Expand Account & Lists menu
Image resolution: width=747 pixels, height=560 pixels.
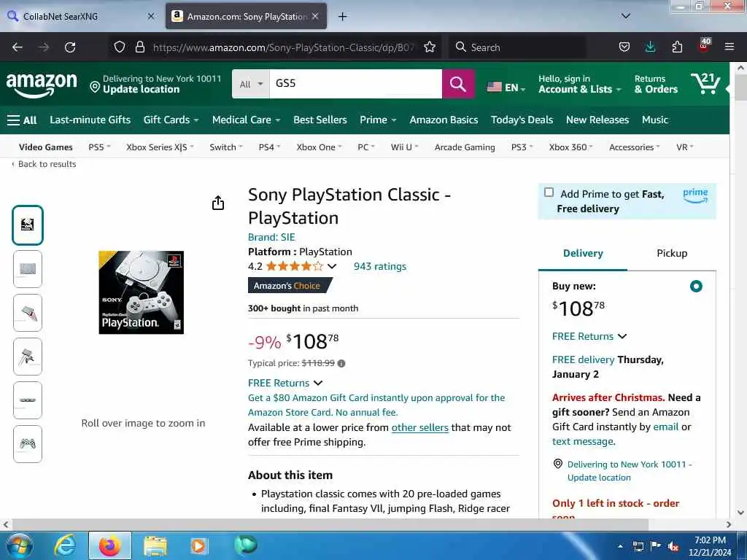coord(580,84)
